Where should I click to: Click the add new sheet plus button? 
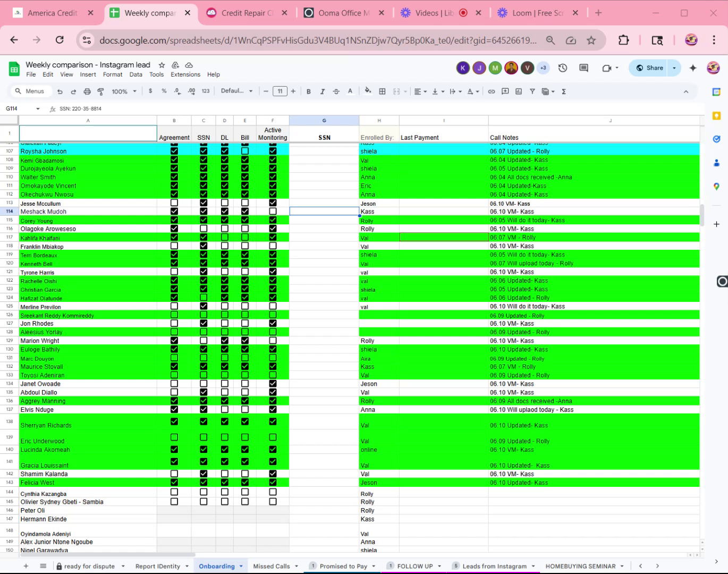26,566
